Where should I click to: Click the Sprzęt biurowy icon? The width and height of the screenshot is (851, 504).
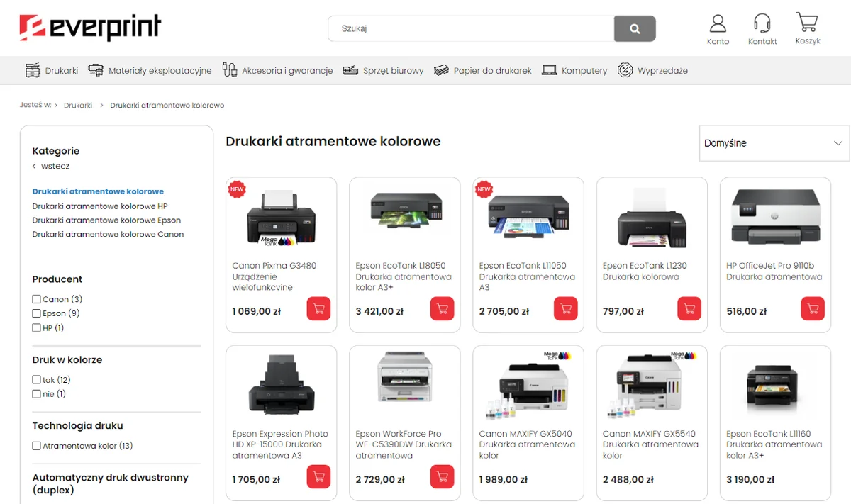tap(350, 70)
